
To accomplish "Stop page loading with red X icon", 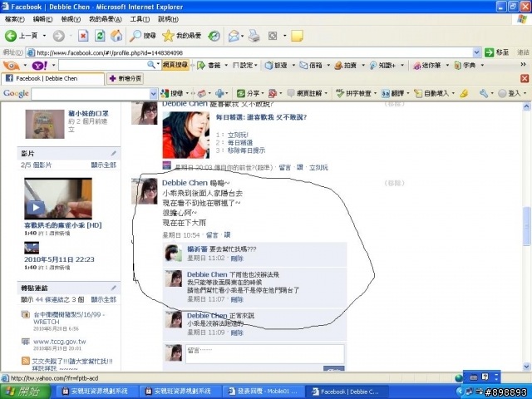I will [x=83, y=36].
